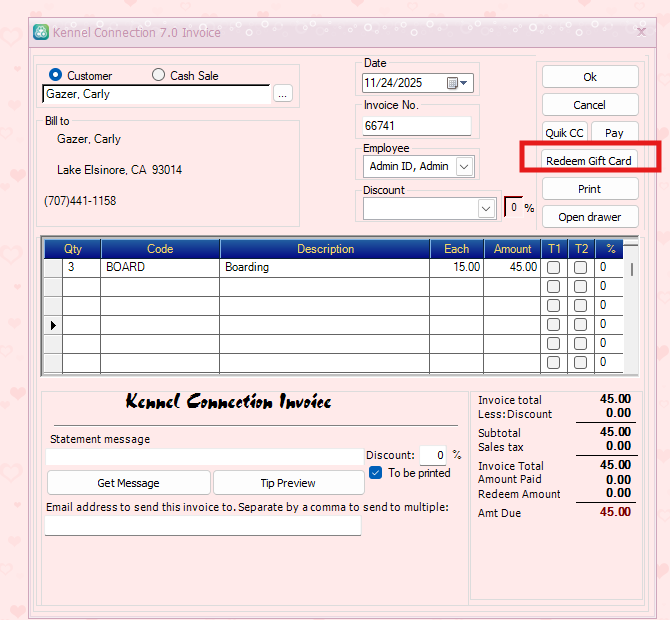The height and width of the screenshot is (620, 670).
Task: Click the Description column header
Action: [325, 249]
